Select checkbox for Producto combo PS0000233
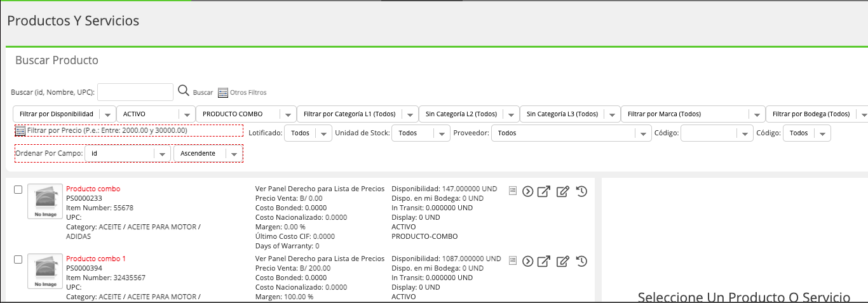This screenshot has width=868, height=303. click(x=18, y=189)
